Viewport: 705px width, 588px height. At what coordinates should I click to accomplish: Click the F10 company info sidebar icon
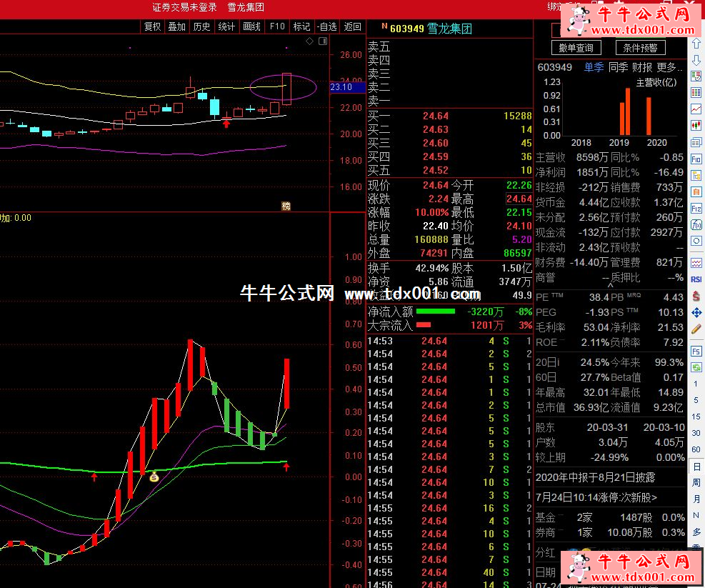[x=696, y=159]
